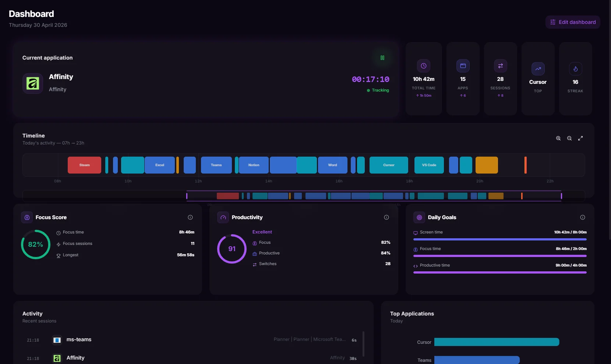This screenshot has width=611, height=364.
Task: Select the VS Code block on the timeline
Action: (429, 165)
